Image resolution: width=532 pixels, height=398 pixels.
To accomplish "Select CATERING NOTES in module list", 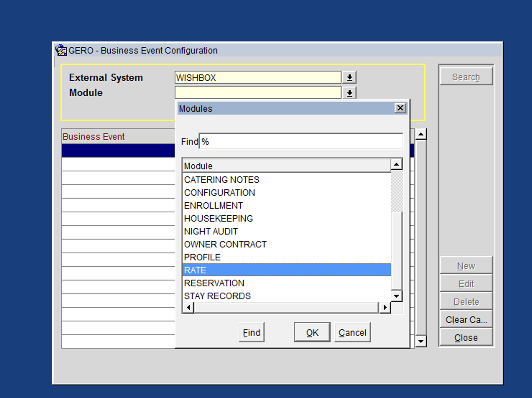I will pos(221,180).
